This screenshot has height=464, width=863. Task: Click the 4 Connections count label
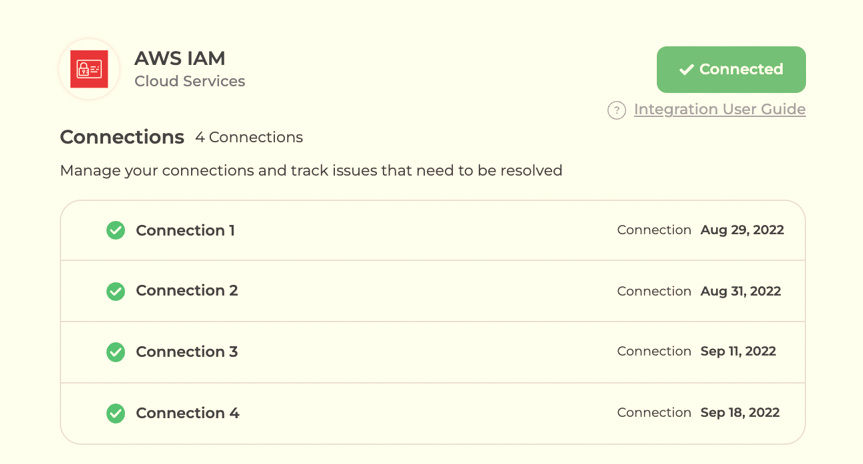[x=249, y=137]
